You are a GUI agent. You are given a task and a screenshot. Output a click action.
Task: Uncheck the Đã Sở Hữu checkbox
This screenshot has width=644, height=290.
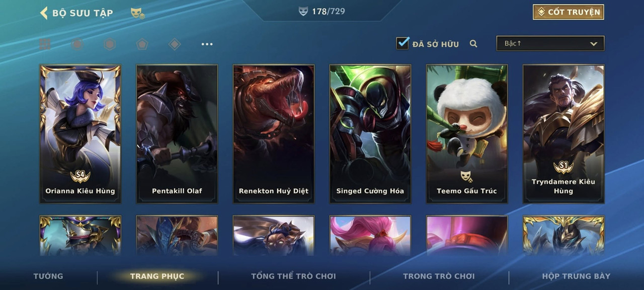point(403,43)
